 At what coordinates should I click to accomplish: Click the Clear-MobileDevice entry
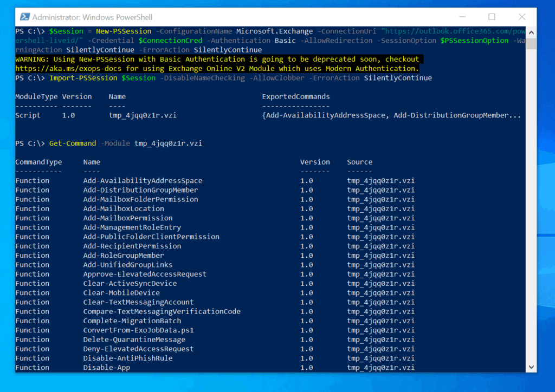click(x=121, y=293)
